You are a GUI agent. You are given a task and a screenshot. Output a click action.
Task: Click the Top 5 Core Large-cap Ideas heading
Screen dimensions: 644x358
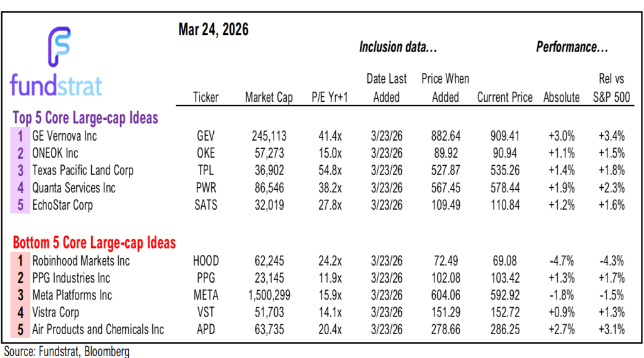pyautogui.click(x=86, y=117)
